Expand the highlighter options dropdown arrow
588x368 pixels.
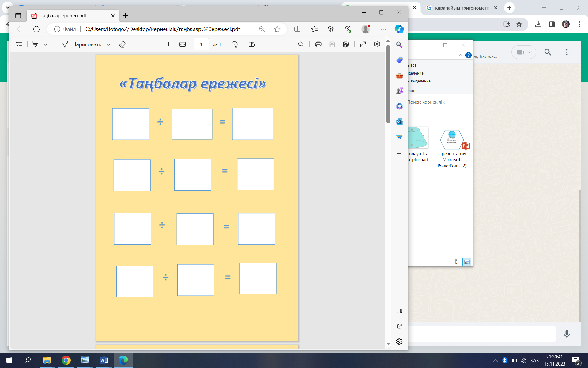point(45,45)
